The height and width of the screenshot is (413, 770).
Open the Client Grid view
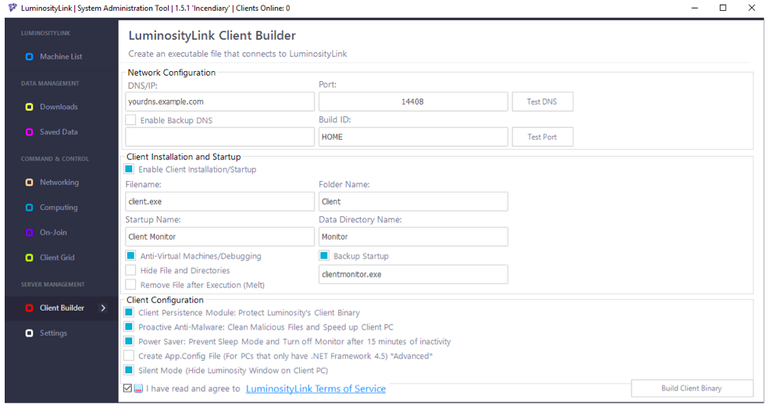pyautogui.click(x=57, y=257)
